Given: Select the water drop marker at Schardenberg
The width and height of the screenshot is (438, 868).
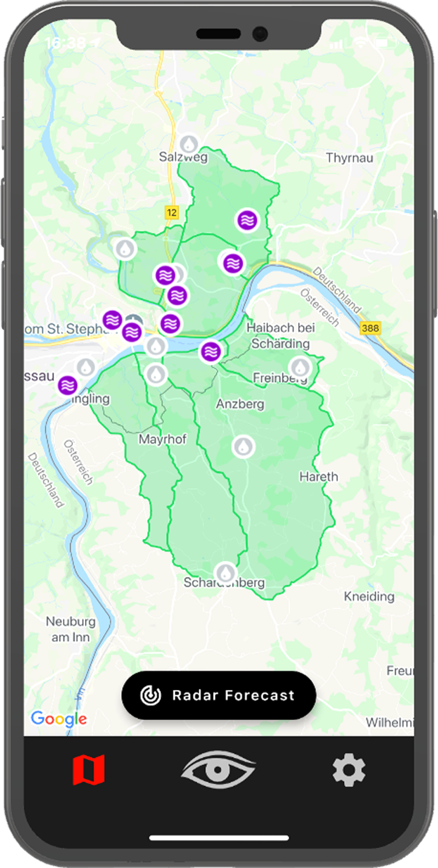Looking at the screenshot, I should coord(225,572).
